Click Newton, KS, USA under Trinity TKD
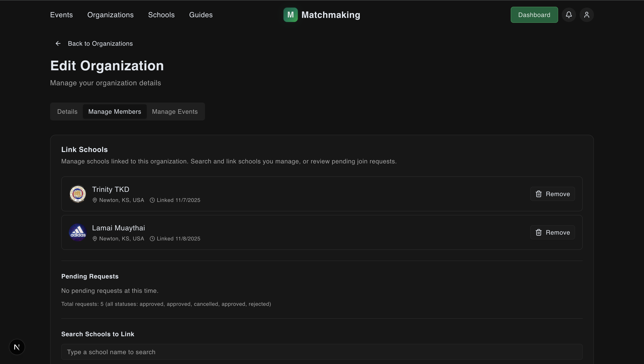The width and height of the screenshot is (644, 364). point(122,200)
